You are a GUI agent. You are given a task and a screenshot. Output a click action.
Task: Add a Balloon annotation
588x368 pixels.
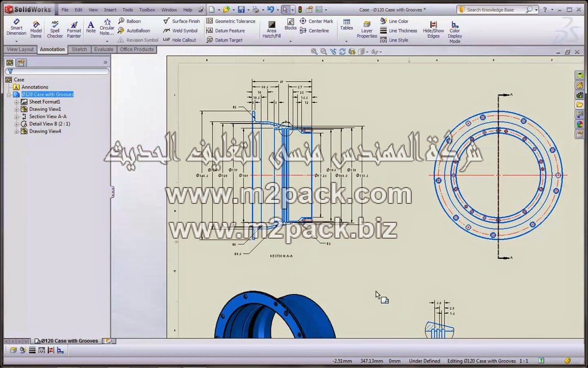tap(129, 21)
